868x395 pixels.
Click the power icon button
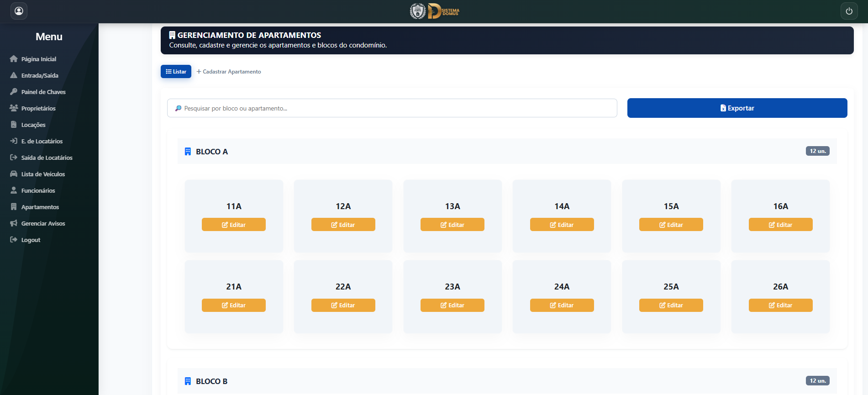pos(849,11)
